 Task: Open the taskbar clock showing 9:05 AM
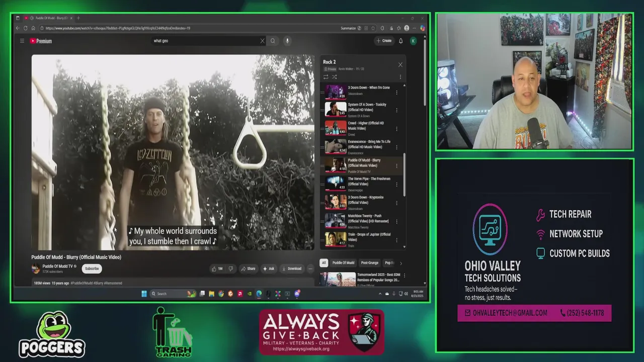pos(418,294)
